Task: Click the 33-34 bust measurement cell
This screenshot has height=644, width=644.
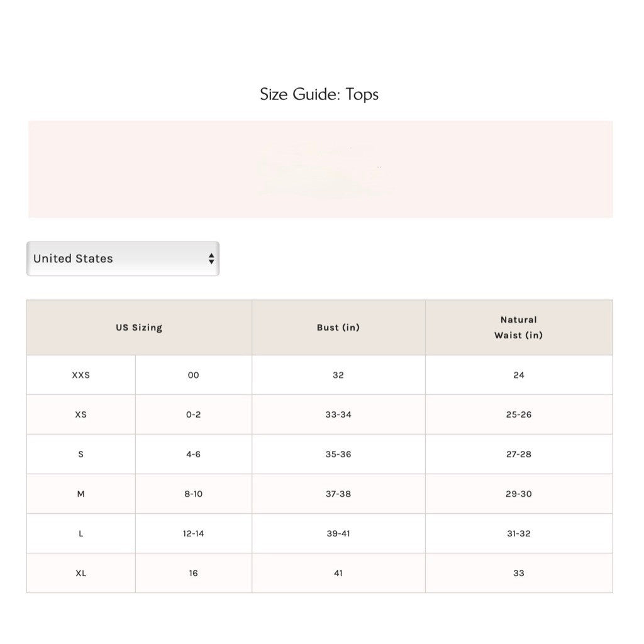Action: click(x=338, y=414)
